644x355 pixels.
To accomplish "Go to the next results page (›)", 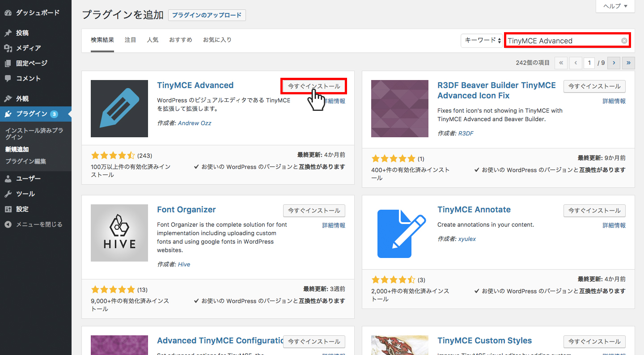I will click(x=614, y=63).
